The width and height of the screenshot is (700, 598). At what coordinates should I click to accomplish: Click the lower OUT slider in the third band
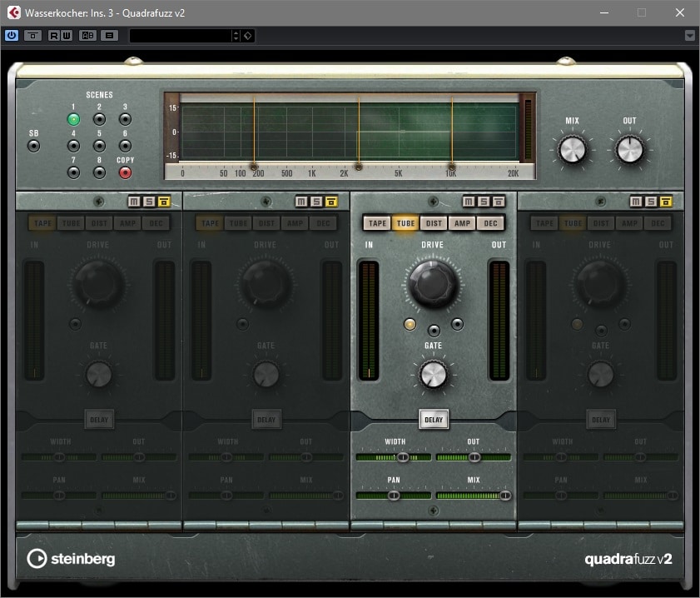(x=474, y=457)
